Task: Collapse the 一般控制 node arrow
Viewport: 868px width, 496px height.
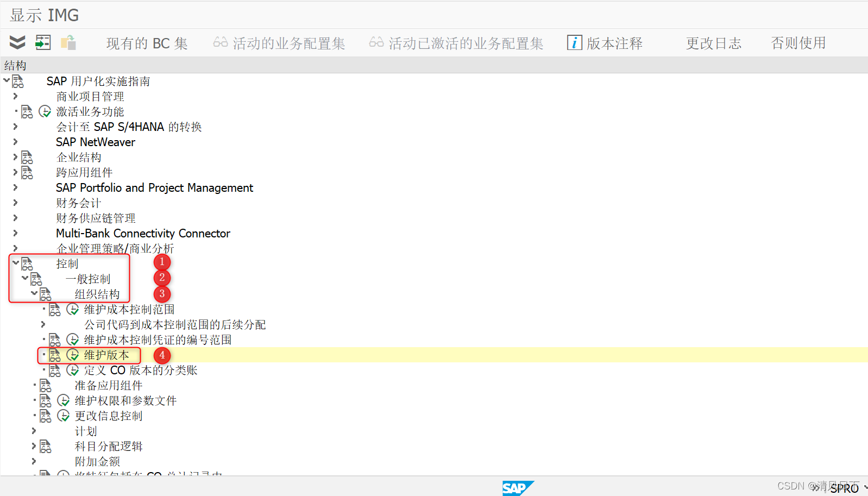Action: click(25, 278)
